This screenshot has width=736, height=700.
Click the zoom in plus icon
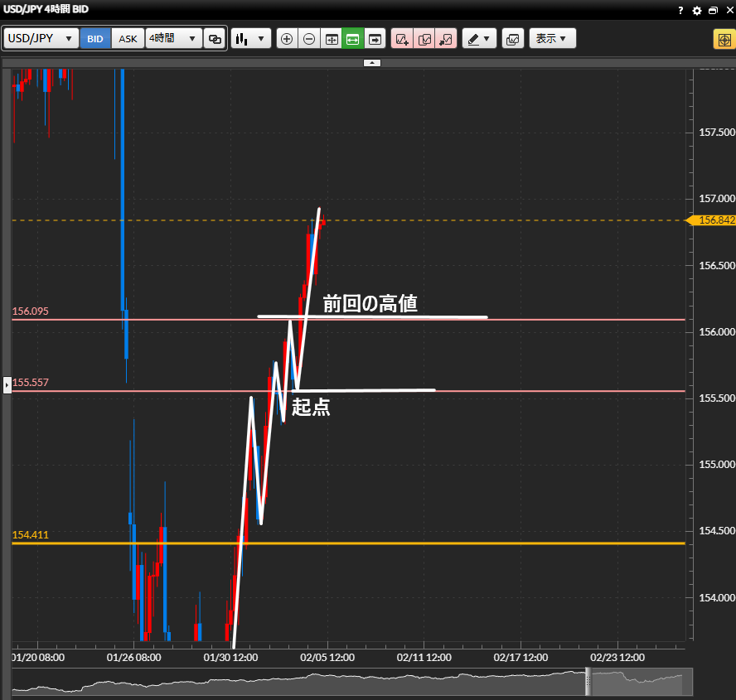pos(287,39)
